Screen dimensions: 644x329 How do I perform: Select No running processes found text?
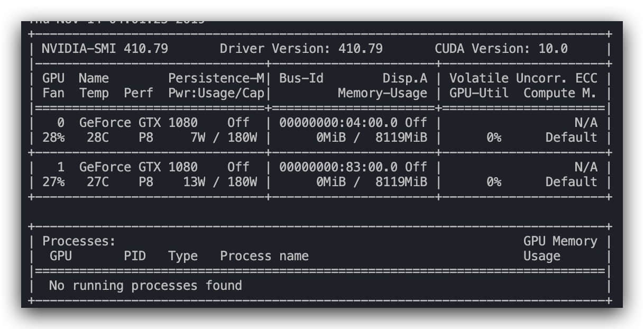145,286
